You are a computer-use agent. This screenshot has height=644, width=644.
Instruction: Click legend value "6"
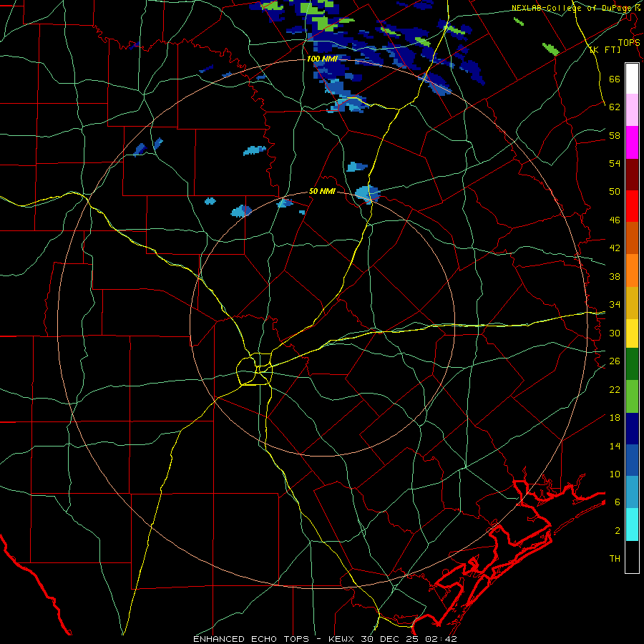[x=617, y=502]
